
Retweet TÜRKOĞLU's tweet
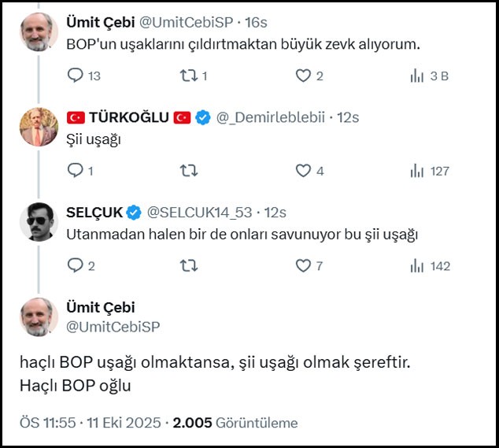(x=189, y=171)
